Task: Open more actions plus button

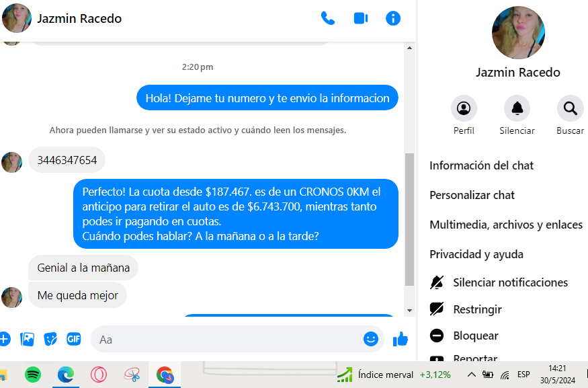Action: (x=5, y=339)
